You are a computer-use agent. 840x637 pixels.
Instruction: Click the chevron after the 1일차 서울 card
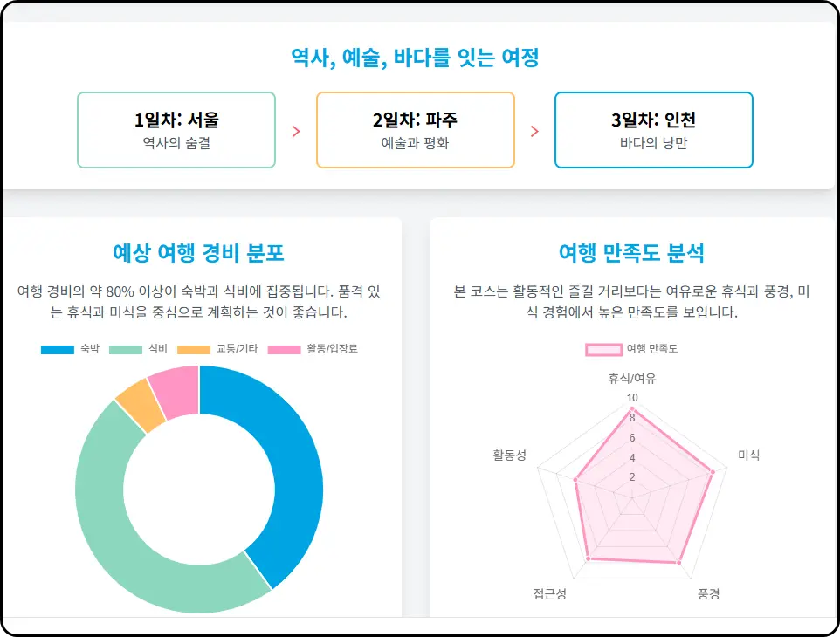(x=297, y=130)
